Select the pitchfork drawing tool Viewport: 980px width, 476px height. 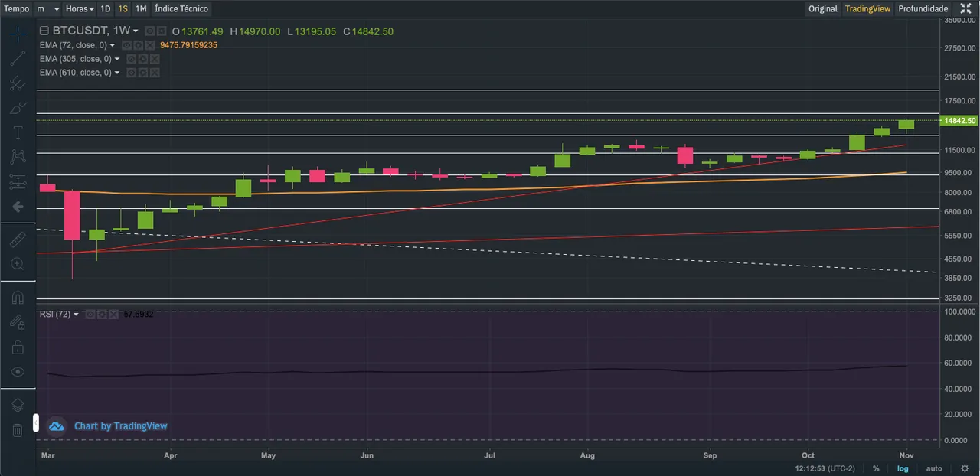coord(18,83)
